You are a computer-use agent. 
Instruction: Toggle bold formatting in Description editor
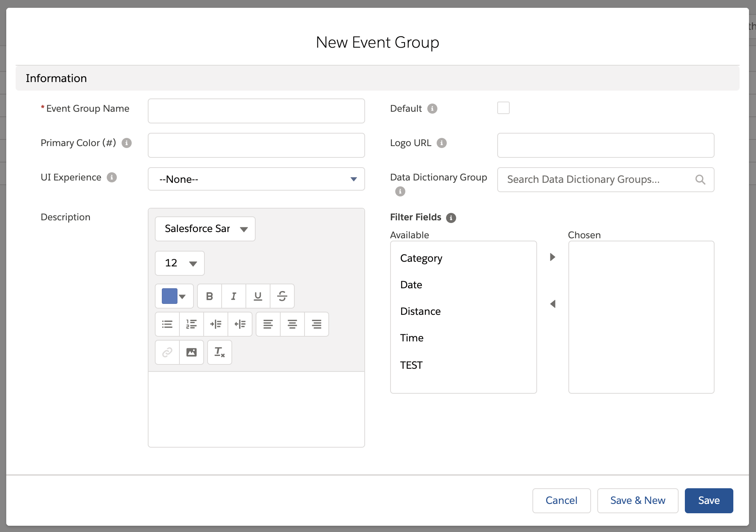click(x=210, y=296)
